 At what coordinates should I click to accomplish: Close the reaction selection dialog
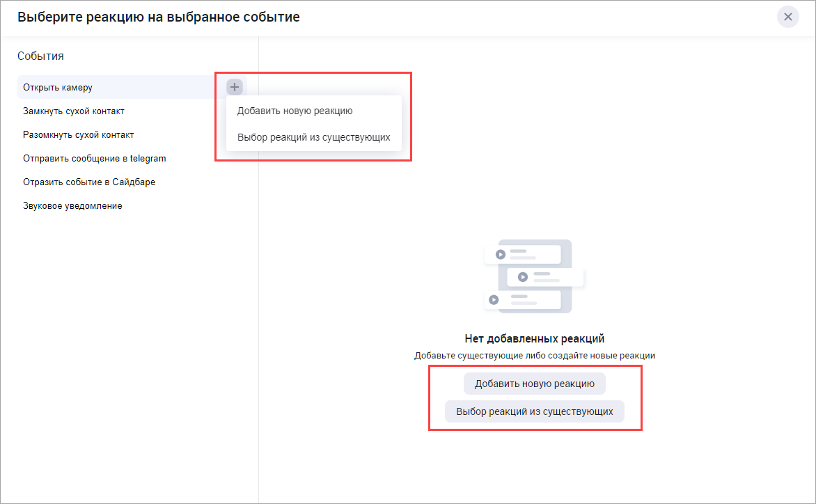[787, 17]
